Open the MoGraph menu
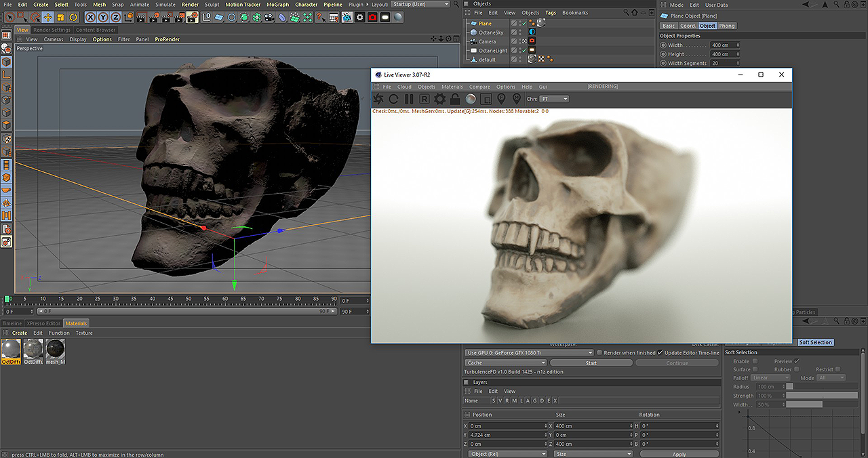 277,4
